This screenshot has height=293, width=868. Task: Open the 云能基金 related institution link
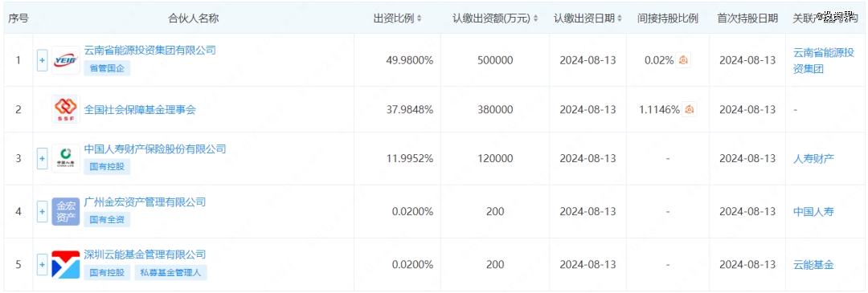coord(813,265)
